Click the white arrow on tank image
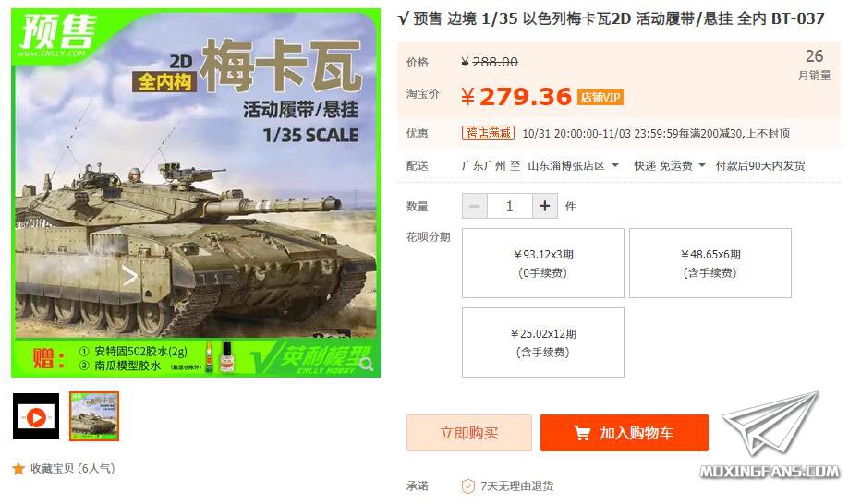 129,276
